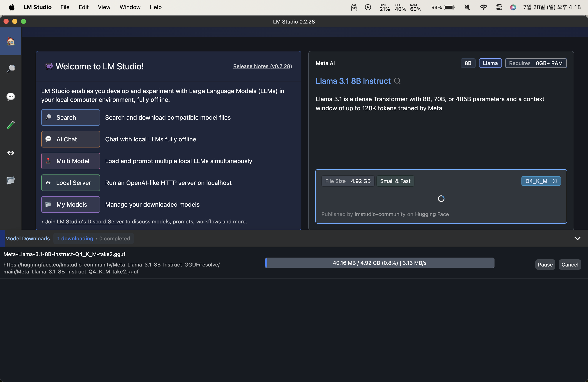
Task: Open the File menu
Action: 65,7
